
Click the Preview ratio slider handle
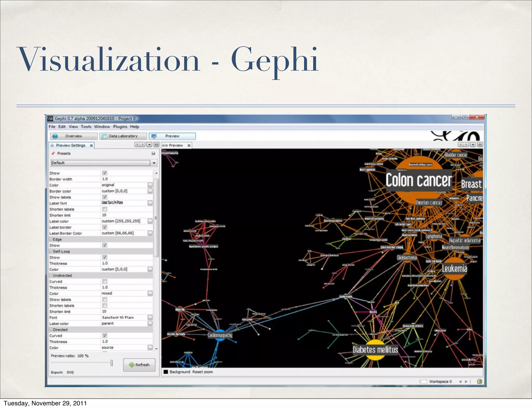click(111, 363)
